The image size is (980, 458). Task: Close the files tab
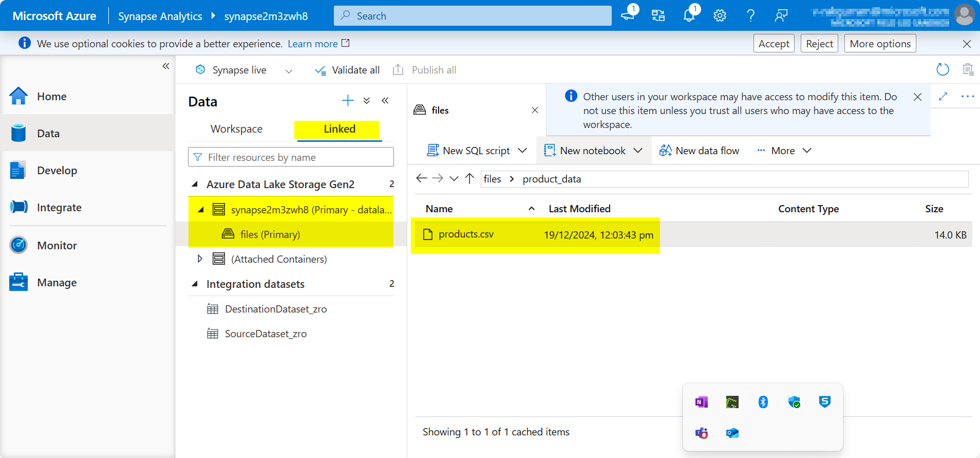tap(535, 110)
